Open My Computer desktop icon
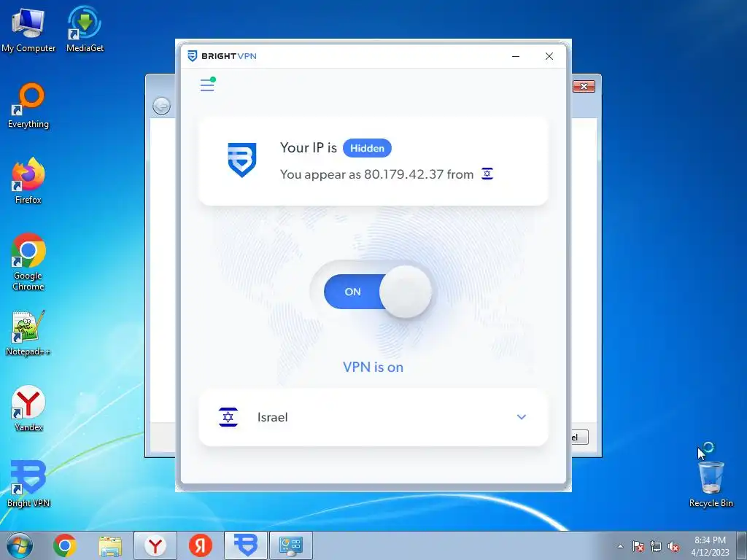This screenshot has width=747, height=560. (x=28, y=29)
